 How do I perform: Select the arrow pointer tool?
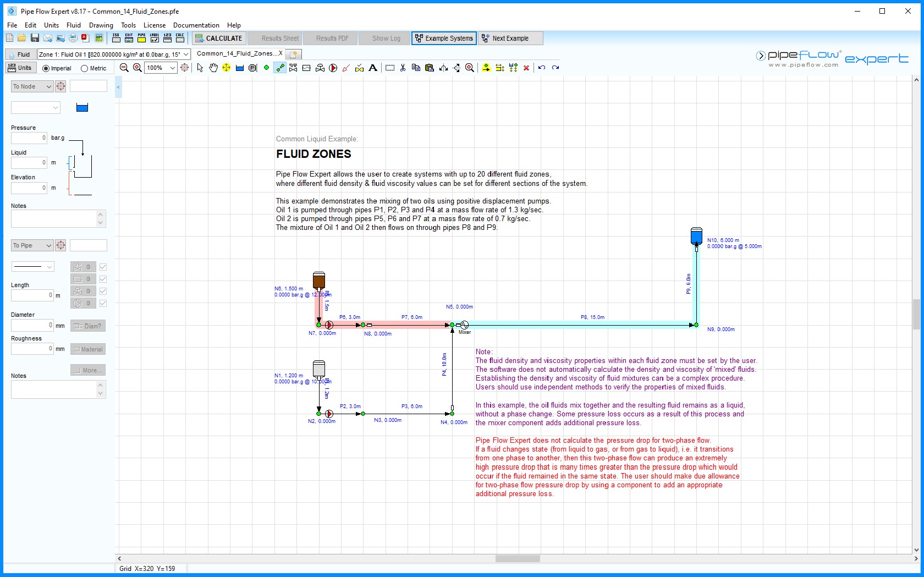coord(200,68)
